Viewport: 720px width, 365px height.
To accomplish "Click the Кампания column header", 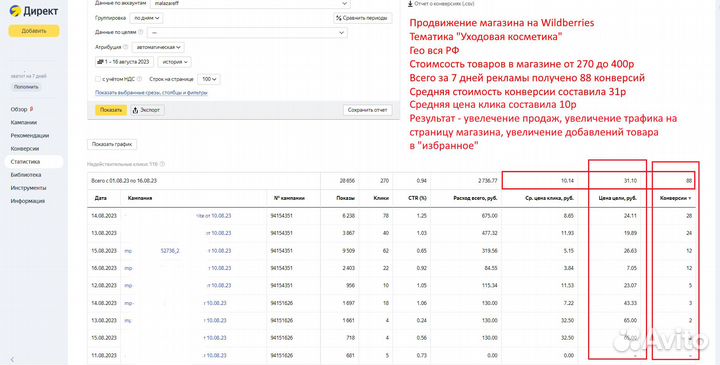I will [x=140, y=198].
